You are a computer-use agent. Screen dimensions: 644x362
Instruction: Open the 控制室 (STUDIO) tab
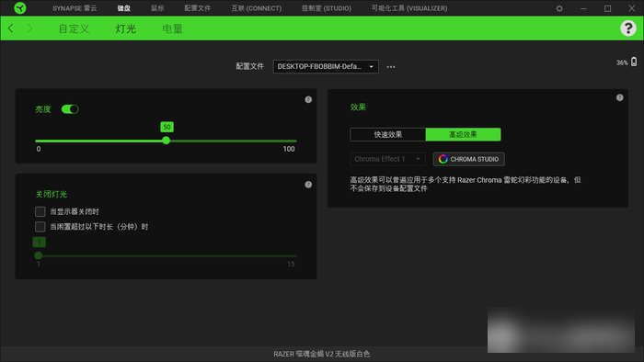327,8
